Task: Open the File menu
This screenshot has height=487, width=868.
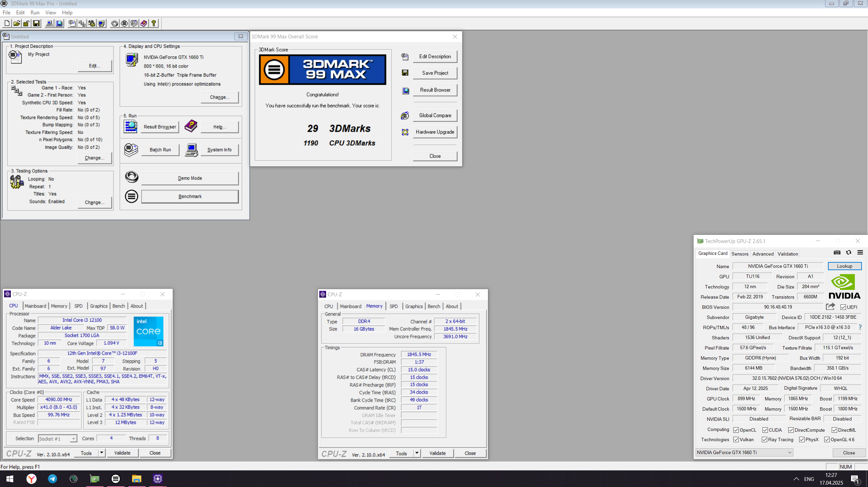Action: (x=6, y=13)
